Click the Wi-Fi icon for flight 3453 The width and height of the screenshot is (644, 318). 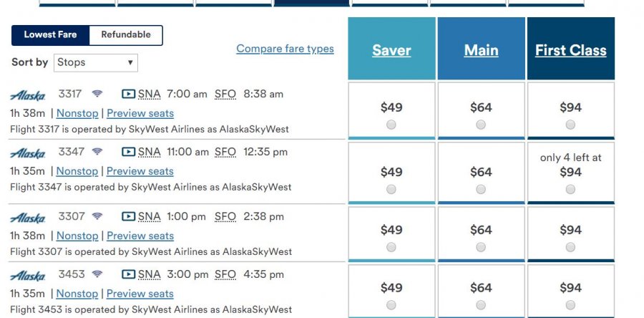(97, 274)
